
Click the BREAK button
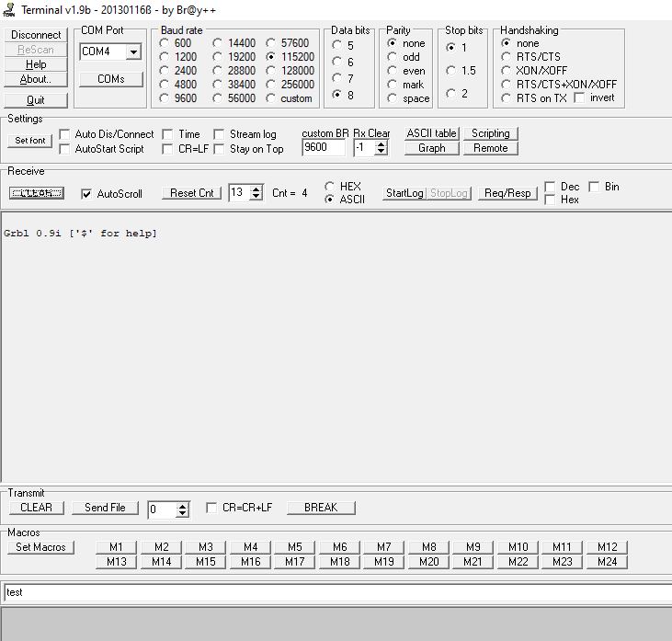coord(321,508)
